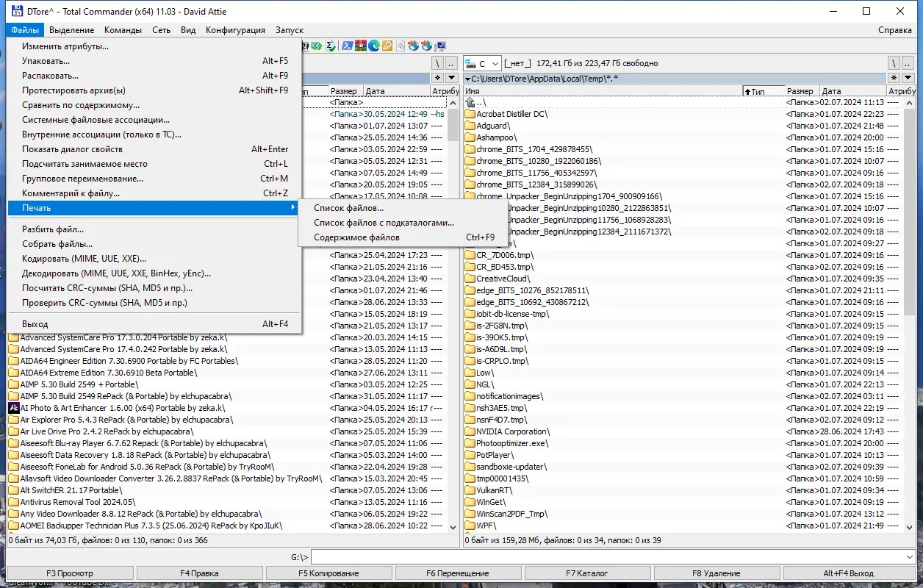Expand the command line history dropdown
Screen dimensions: 923x588
[911, 557]
